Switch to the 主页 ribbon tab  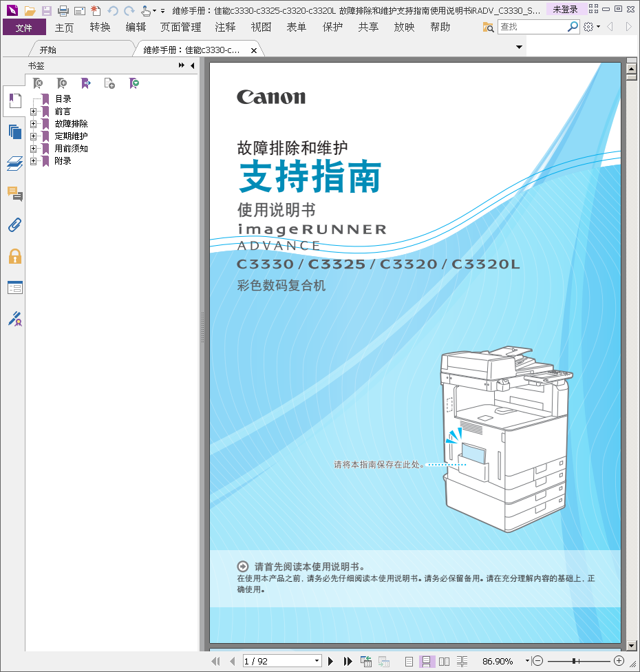[64, 28]
